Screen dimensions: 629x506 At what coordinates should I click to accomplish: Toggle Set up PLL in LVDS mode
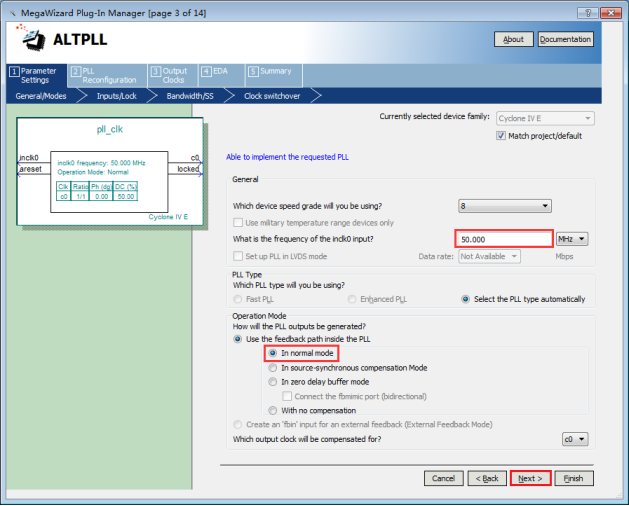(238, 256)
